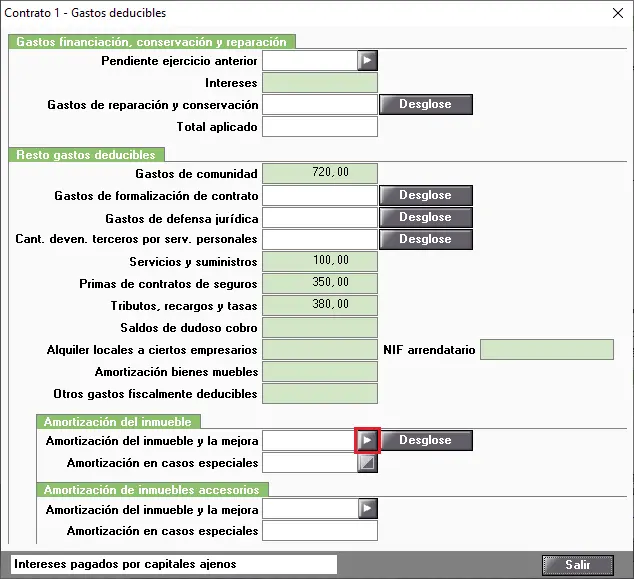This screenshot has width=634, height=579.
Task: Focus the Alquiler locales a ciertos empresarios field
Action: click(x=320, y=350)
